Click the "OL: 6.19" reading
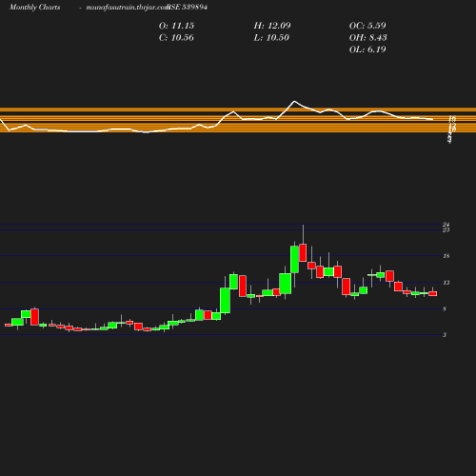The width and height of the screenshot is (476, 476). pos(367,50)
